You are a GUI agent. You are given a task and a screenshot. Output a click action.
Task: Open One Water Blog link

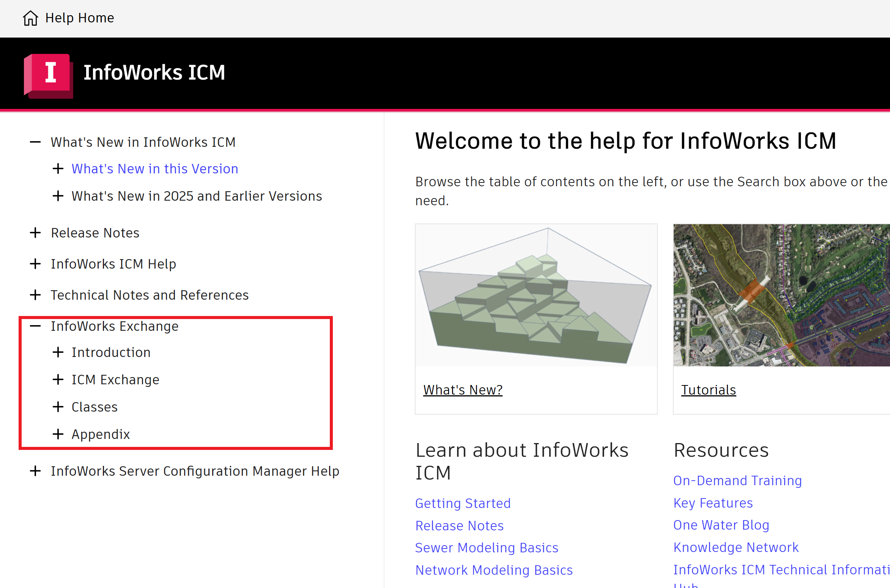pos(721,525)
